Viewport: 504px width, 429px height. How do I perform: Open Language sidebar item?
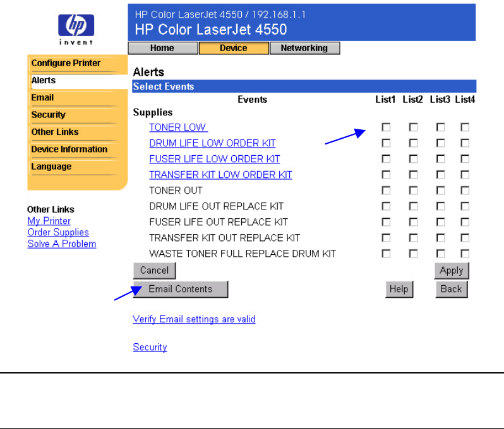coord(51,167)
